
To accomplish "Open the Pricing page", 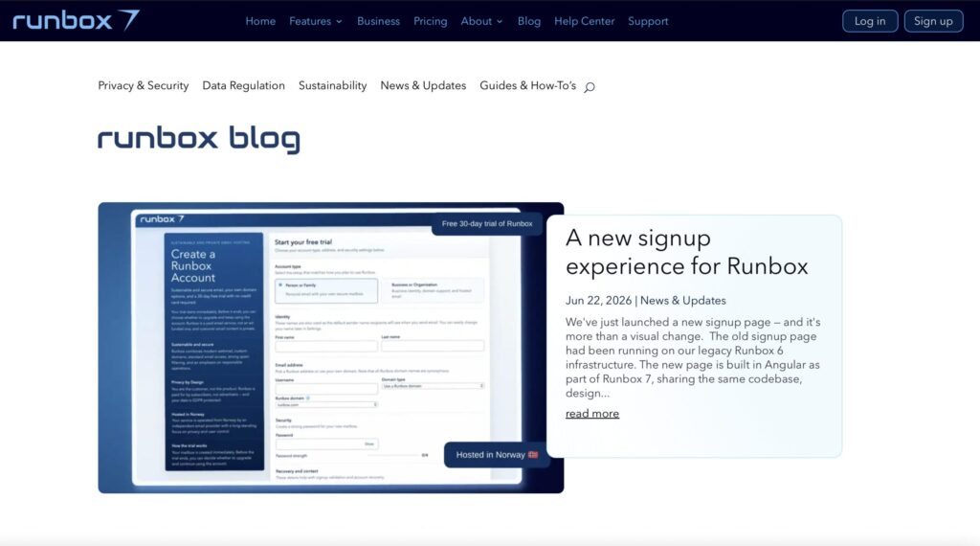I will tap(430, 21).
